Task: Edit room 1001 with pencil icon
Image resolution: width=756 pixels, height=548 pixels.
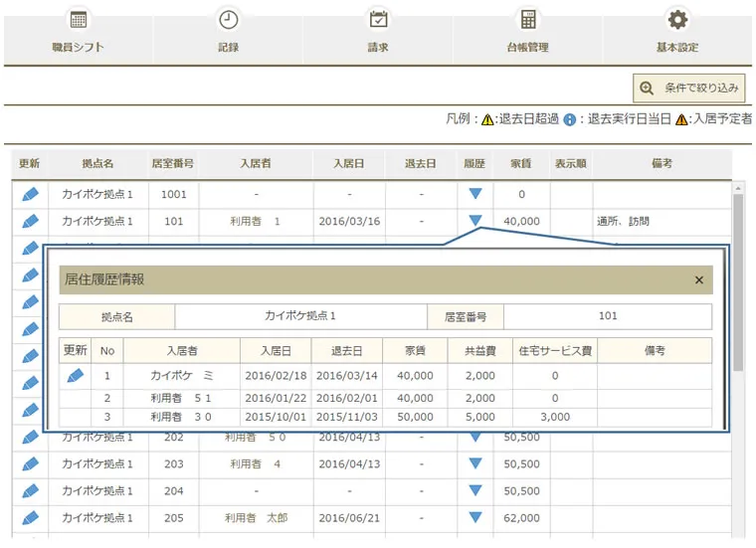Action: (30, 194)
